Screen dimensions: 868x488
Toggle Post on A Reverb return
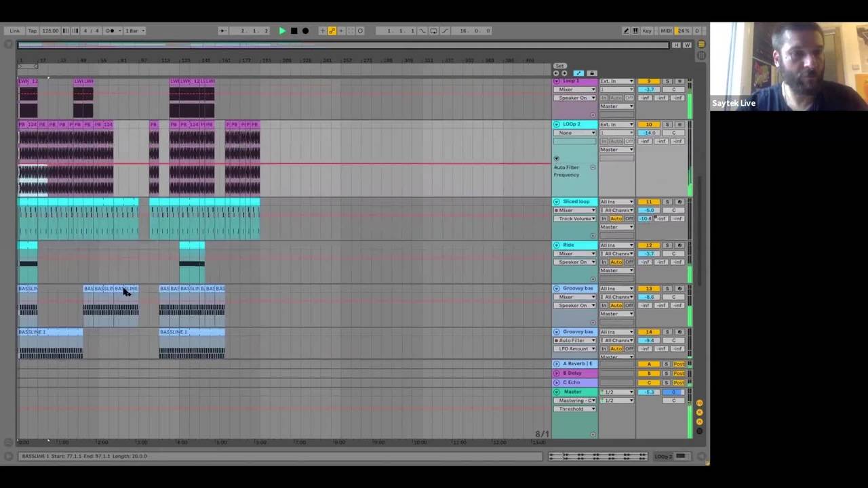click(679, 364)
